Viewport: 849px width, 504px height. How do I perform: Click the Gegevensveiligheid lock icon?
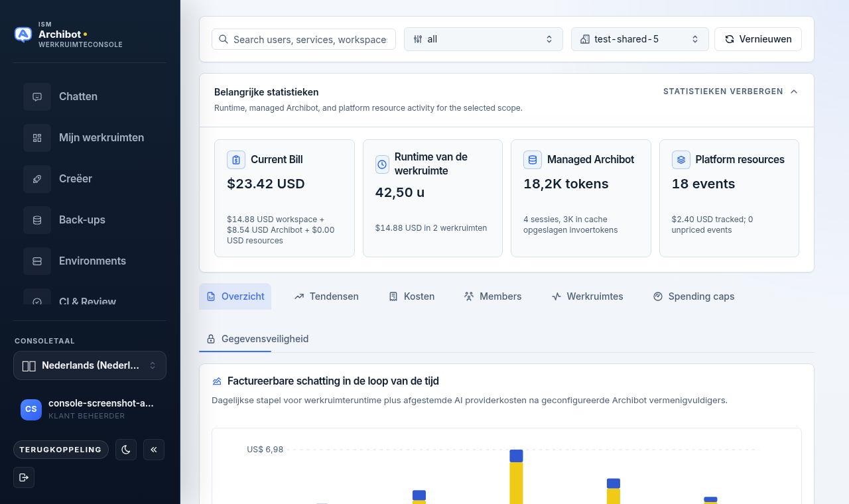(x=211, y=339)
